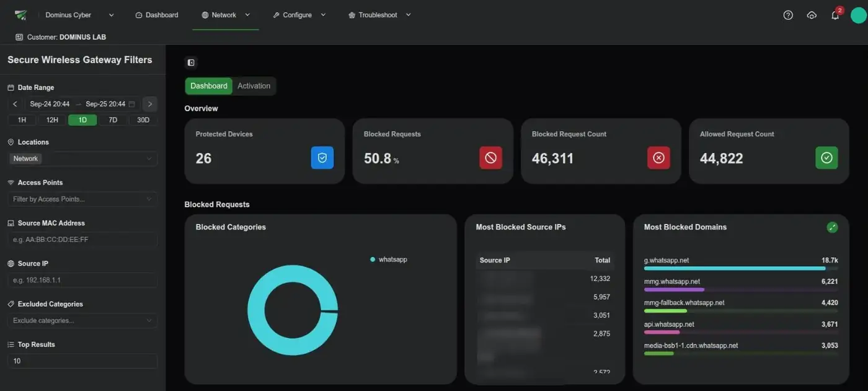This screenshot has height=391, width=868.
Task: Open the Network nav item
Action: [x=219, y=15]
